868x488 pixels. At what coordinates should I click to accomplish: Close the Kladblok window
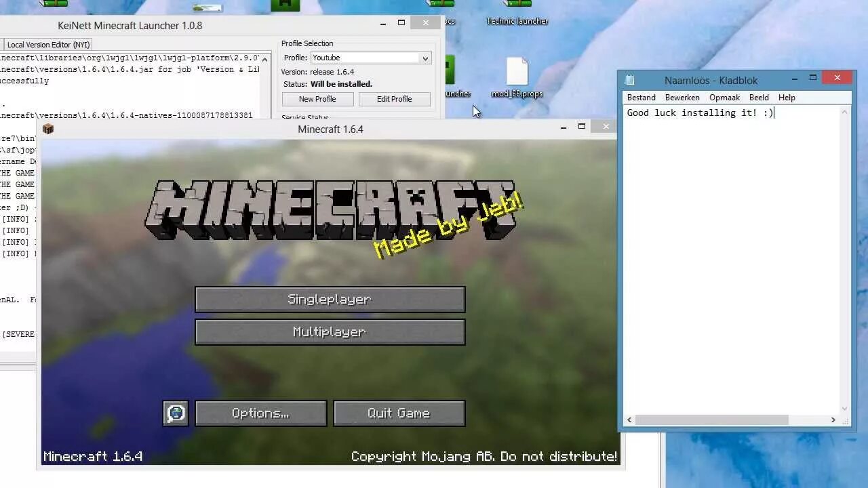pos(837,78)
